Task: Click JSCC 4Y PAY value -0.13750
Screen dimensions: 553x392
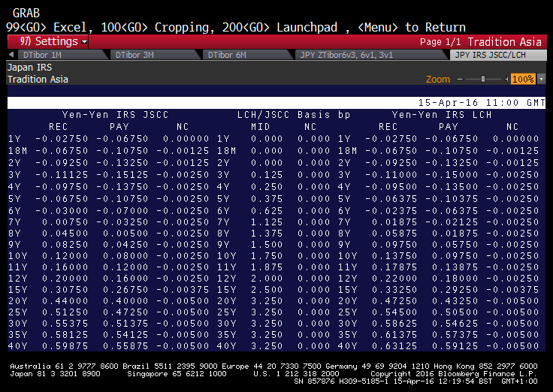Action: click(122, 187)
